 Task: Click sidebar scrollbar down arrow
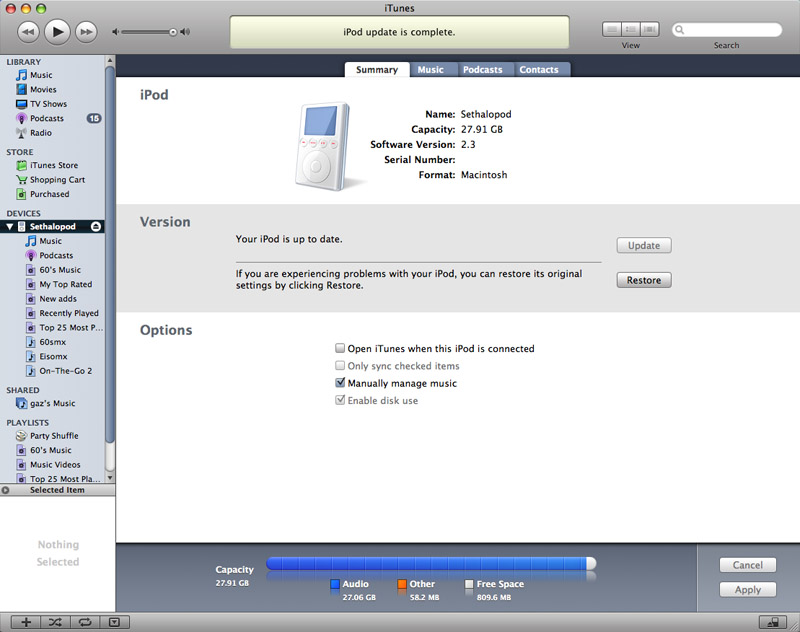110,478
